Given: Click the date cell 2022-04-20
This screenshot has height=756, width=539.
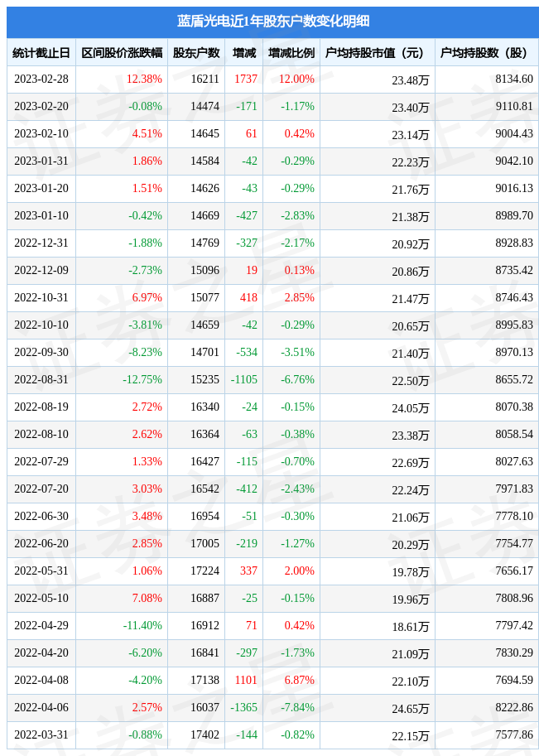Looking at the screenshot, I should (41, 652).
